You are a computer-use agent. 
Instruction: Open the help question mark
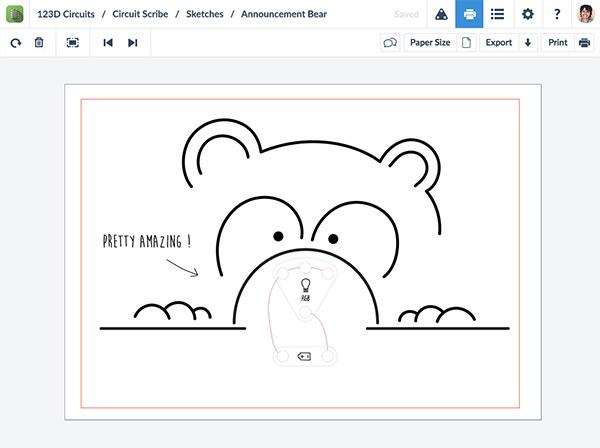[557, 14]
